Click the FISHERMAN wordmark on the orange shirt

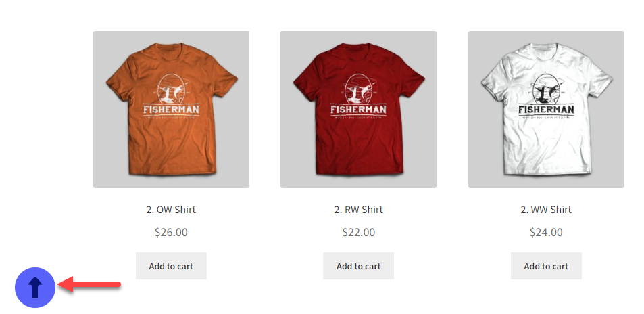pos(171,110)
